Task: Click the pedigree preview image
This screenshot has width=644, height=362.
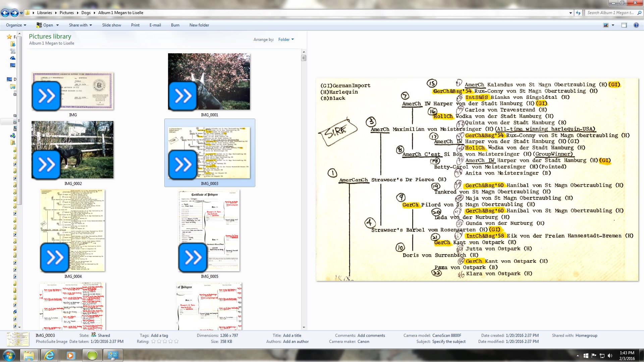Action: [x=477, y=179]
